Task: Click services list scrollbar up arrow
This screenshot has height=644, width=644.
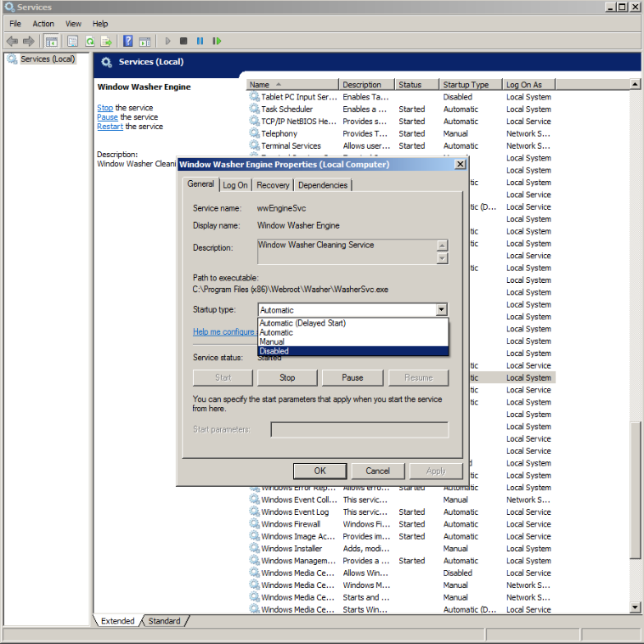Action: [635, 84]
